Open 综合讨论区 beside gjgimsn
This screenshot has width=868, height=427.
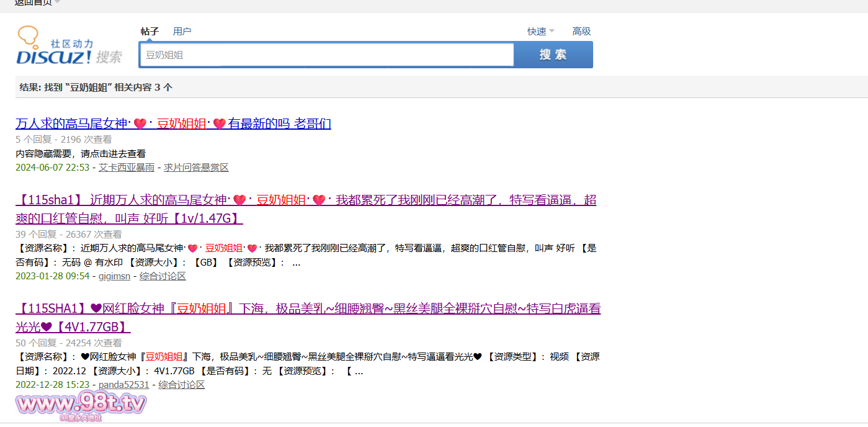click(x=163, y=276)
